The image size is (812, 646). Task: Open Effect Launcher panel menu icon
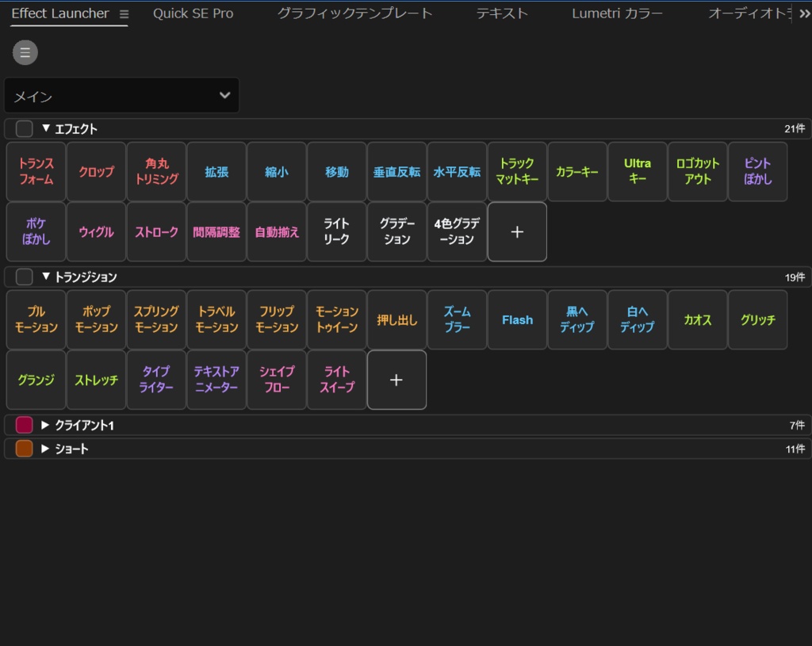pyautogui.click(x=124, y=14)
